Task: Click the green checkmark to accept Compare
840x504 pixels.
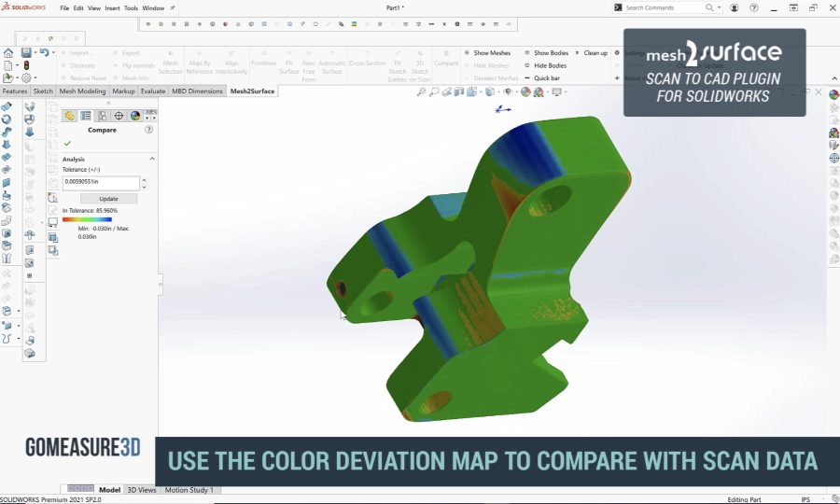Action: click(67, 144)
